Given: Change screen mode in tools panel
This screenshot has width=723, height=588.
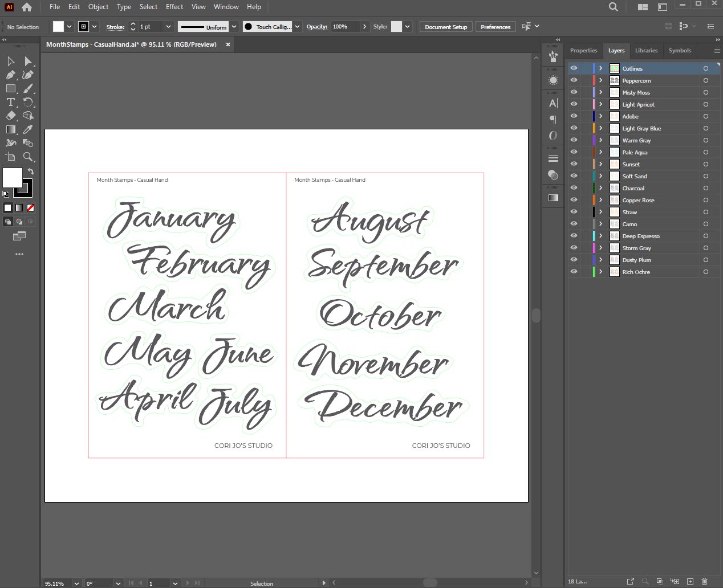Looking at the screenshot, I should click(19, 236).
